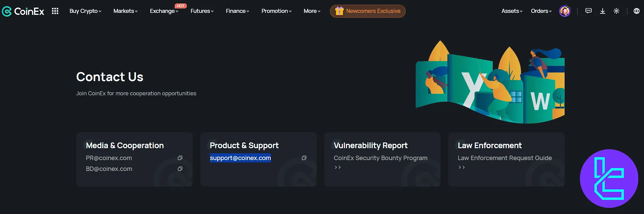Screen dimensions: 644x214
Task: Copy the support@coinex.com address
Action: 304,158
